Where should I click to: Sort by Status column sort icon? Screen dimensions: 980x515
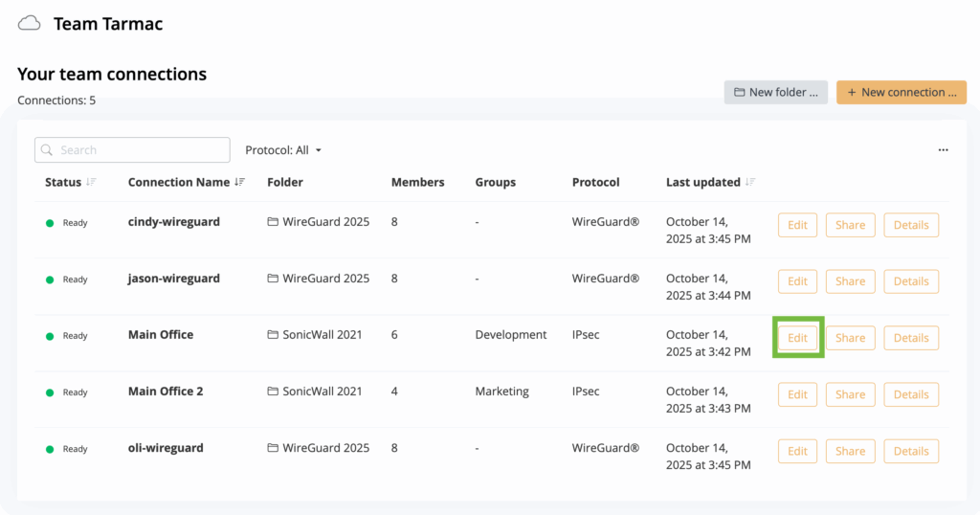tap(91, 182)
